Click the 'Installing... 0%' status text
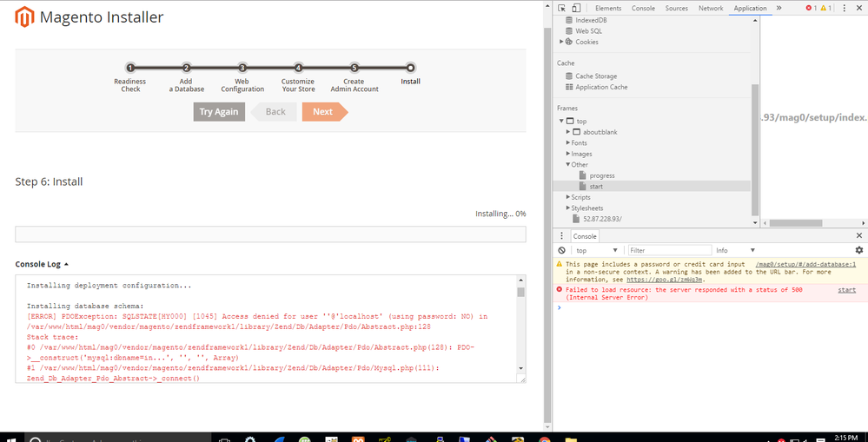 pos(500,214)
